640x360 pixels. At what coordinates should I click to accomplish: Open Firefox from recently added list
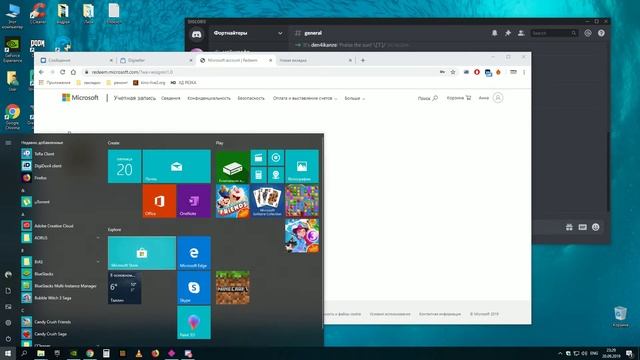tap(60, 178)
